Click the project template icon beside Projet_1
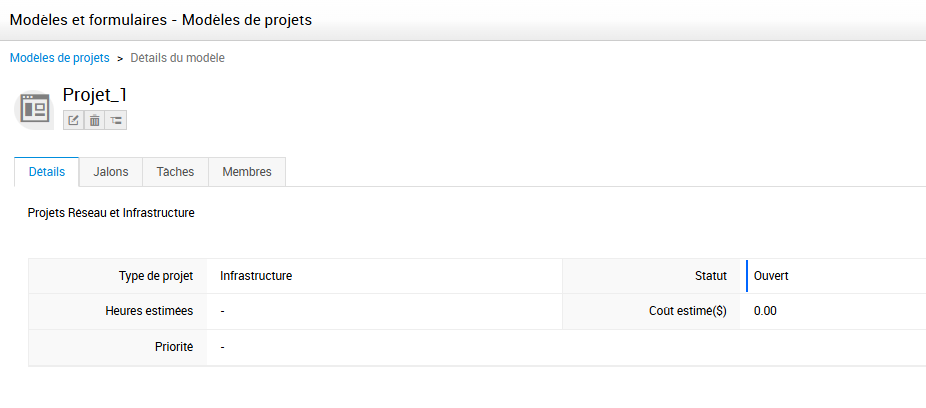 click(35, 107)
